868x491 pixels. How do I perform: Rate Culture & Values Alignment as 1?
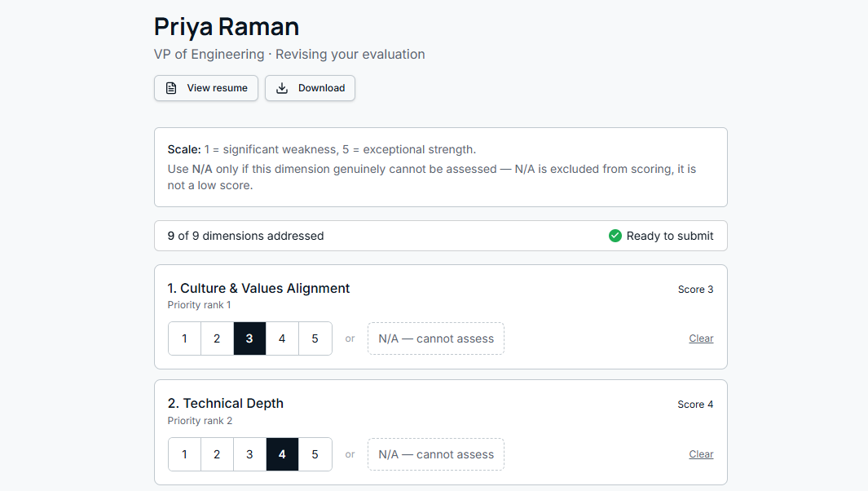tap(184, 338)
